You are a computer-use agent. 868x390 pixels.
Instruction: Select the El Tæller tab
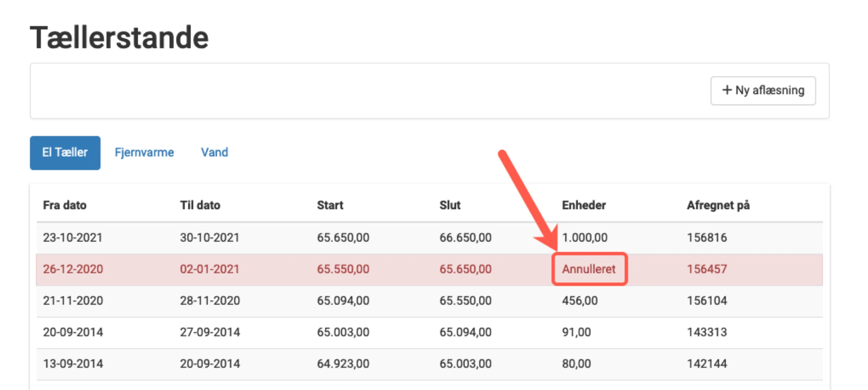(65, 153)
